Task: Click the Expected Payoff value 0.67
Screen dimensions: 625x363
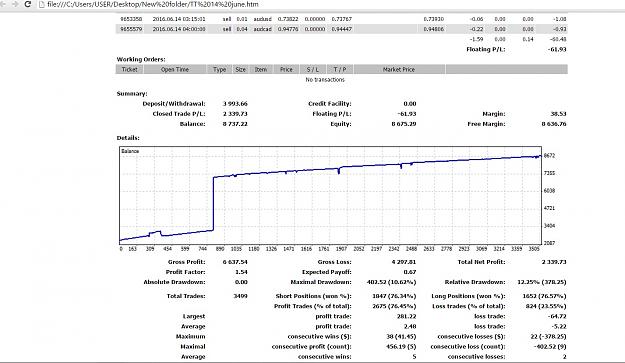Action: click(x=410, y=272)
